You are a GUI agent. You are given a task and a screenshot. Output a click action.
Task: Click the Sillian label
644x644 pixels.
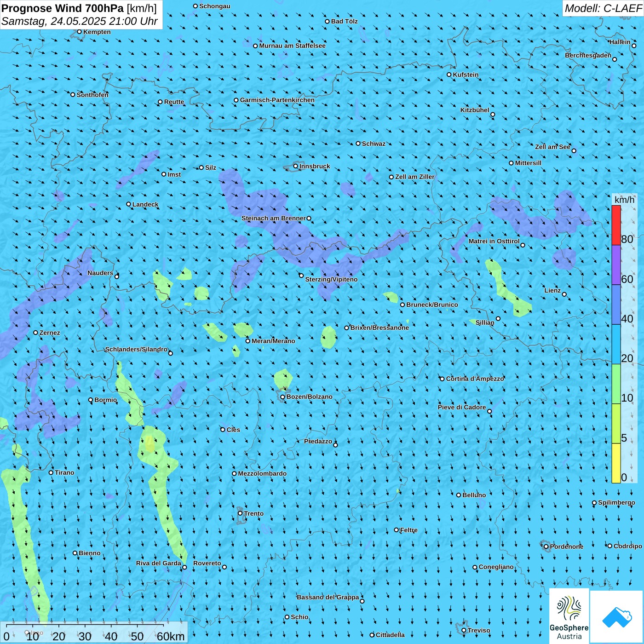click(x=485, y=322)
